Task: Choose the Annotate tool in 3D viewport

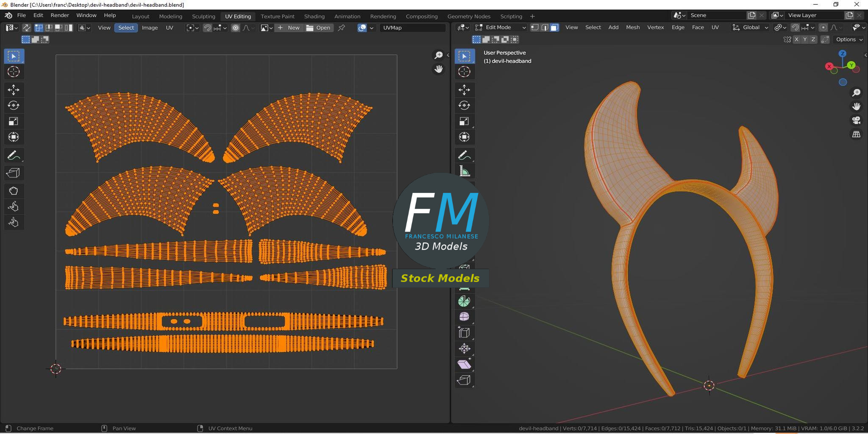Action: click(464, 156)
